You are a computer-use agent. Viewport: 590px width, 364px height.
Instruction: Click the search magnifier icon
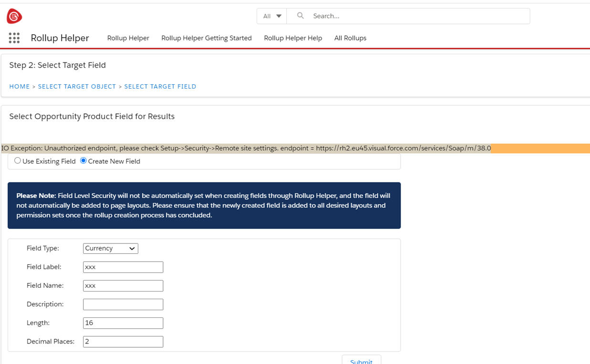tap(300, 16)
